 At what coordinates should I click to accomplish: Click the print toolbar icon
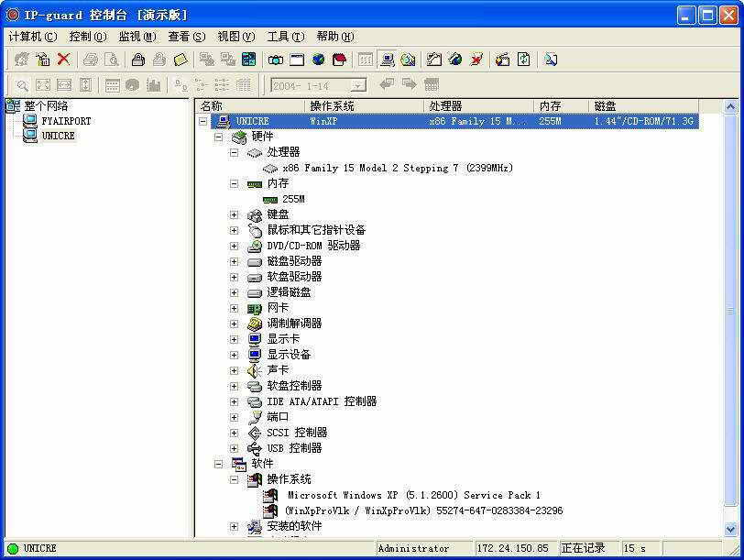90,60
